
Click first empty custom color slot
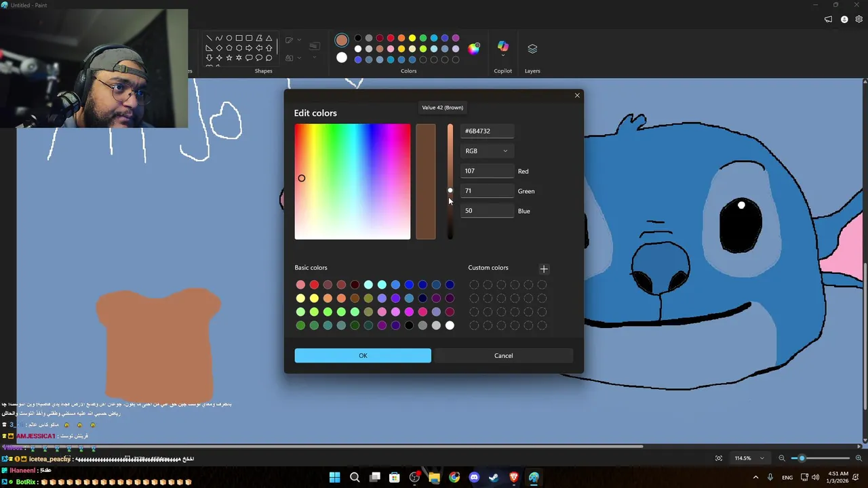pyautogui.click(x=474, y=285)
